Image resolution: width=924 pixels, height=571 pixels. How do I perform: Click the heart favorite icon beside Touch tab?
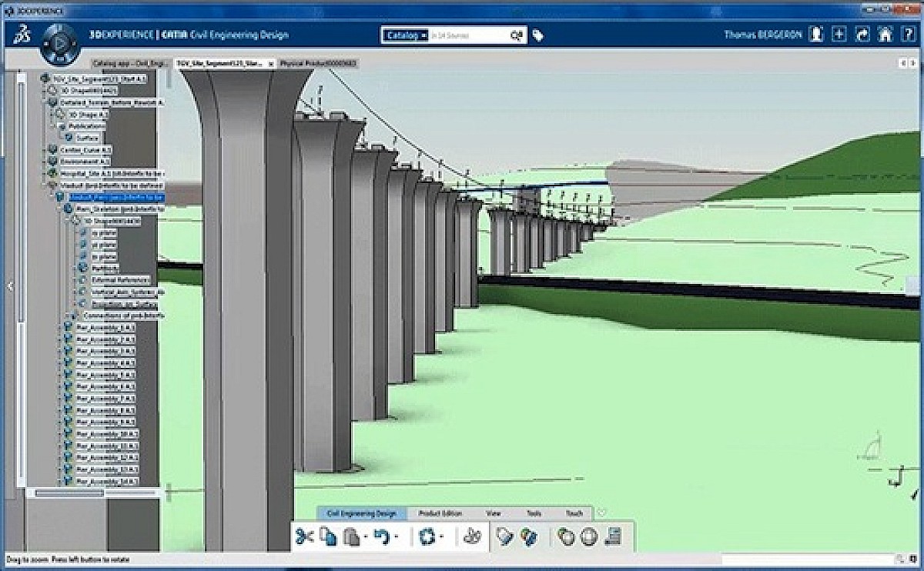(x=601, y=513)
